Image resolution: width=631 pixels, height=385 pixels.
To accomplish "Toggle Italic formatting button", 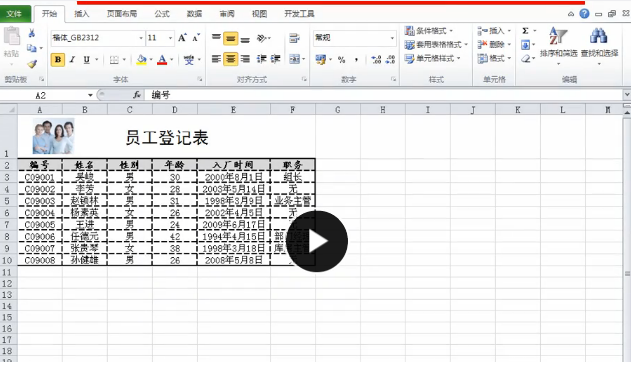I will [x=72, y=60].
